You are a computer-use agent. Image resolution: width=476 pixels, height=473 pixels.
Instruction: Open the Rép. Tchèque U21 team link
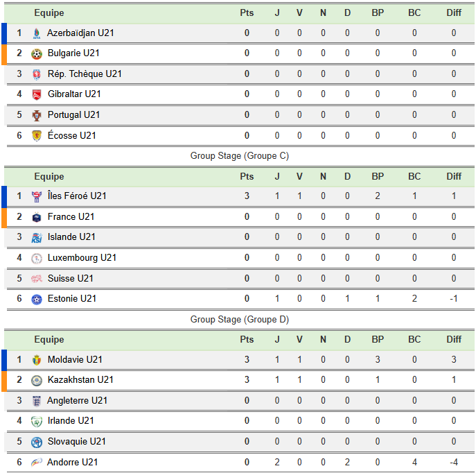click(x=85, y=74)
